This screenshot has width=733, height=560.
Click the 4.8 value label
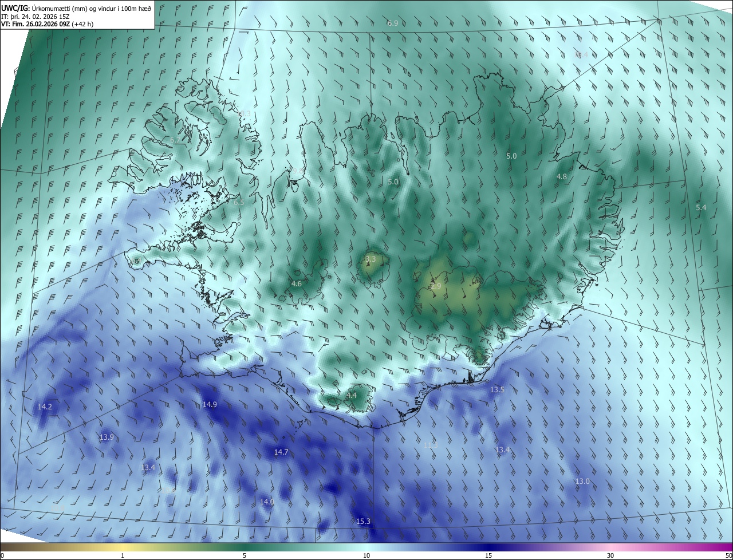562,177
